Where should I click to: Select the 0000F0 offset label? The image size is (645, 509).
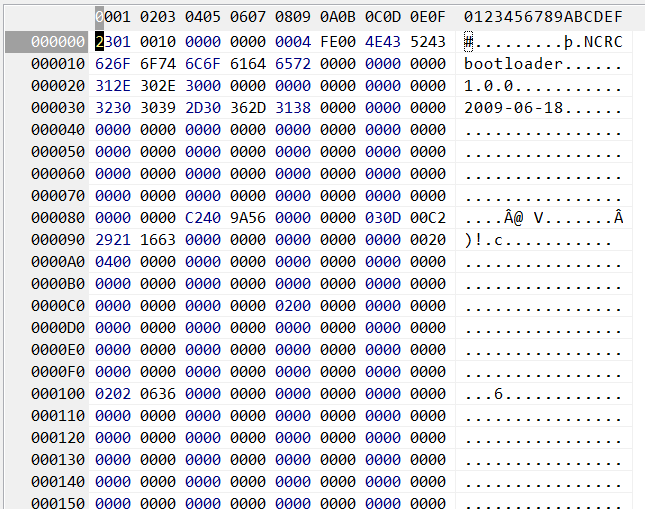[x=58, y=372]
